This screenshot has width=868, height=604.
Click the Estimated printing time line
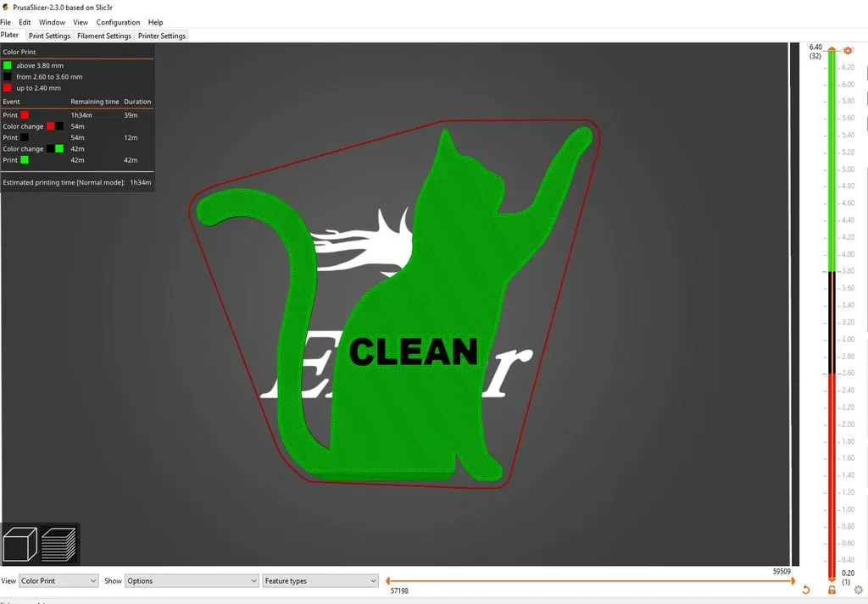click(77, 182)
